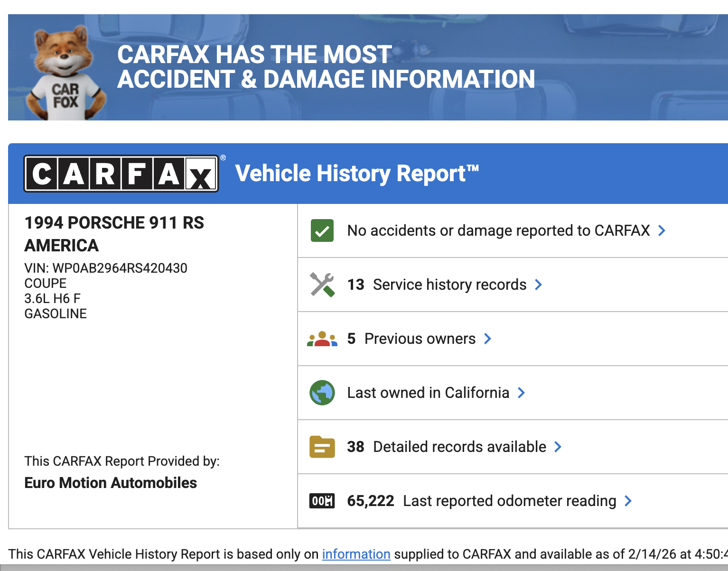Select '5 Previous owners' text link

(411, 339)
